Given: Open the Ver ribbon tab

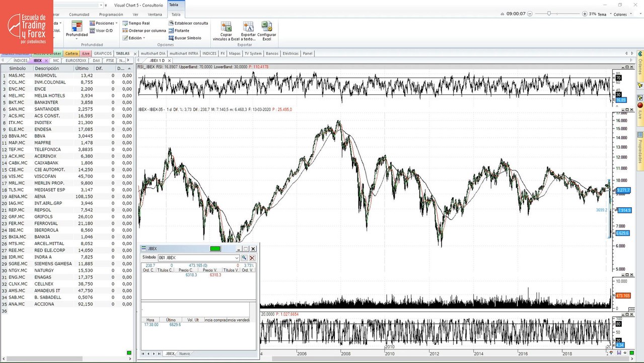Looking at the screenshot, I should coord(135,15).
